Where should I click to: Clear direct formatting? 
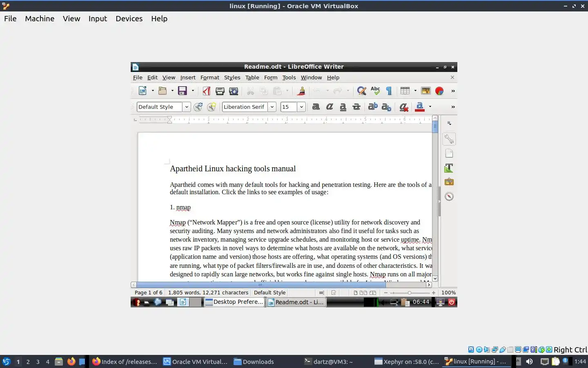tap(403, 107)
